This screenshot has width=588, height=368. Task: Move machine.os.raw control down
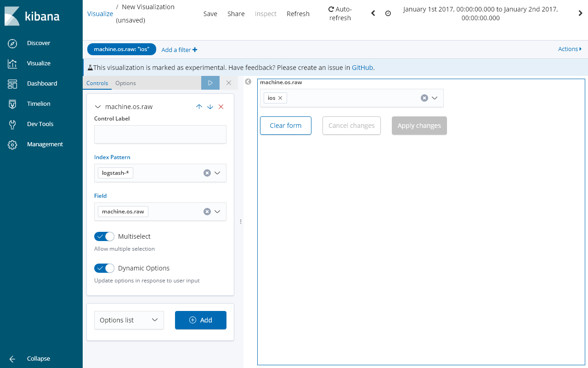pos(210,107)
